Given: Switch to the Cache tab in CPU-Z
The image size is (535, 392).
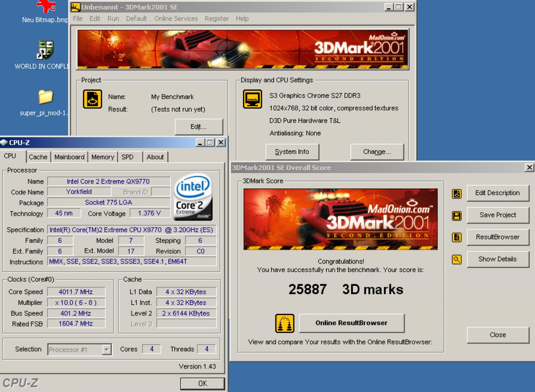Looking at the screenshot, I should tap(38, 157).
